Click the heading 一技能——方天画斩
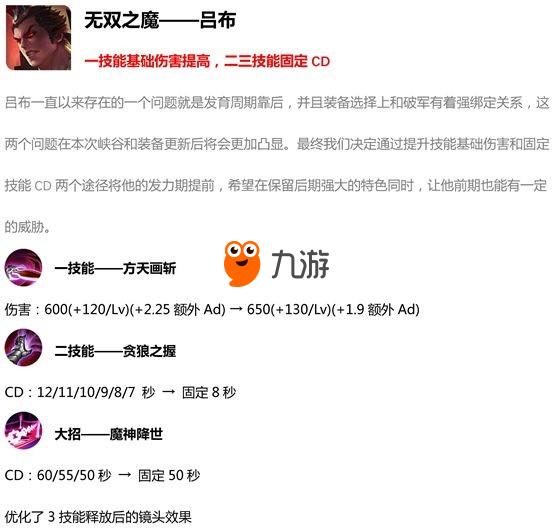554x528 pixels. pyautogui.click(x=115, y=268)
